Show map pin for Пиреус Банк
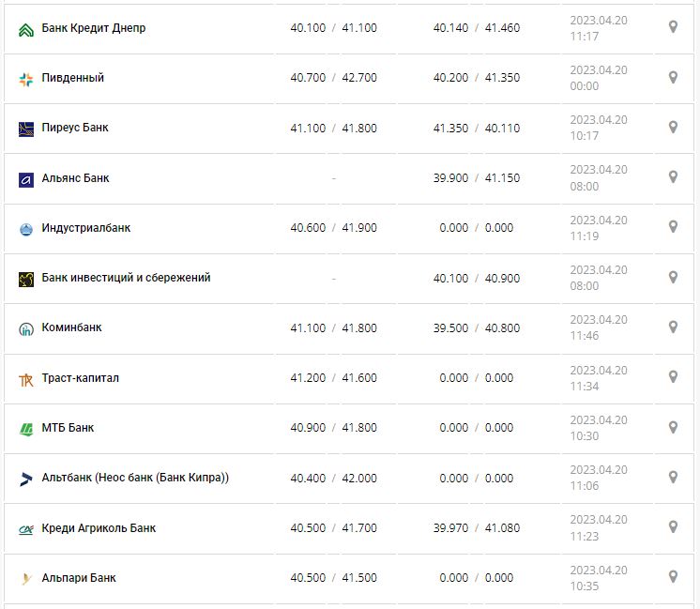Image resolution: width=700 pixels, height=609 pixels. (x=673, y=127)
